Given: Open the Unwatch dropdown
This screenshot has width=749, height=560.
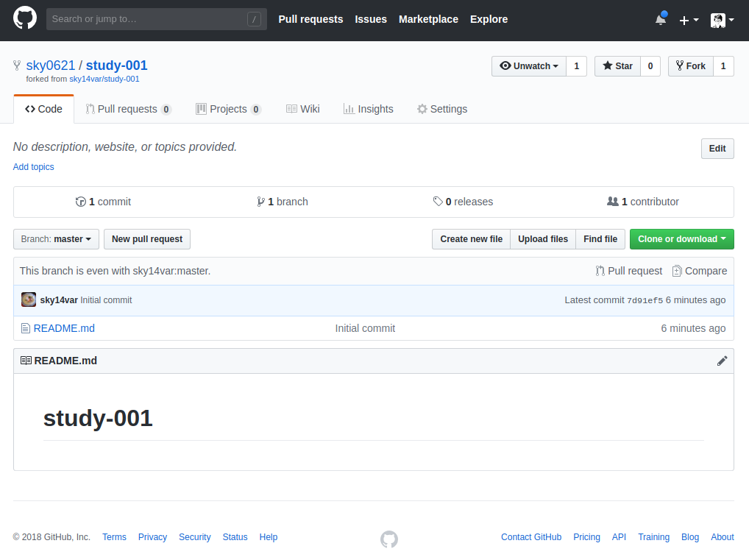Looking at the screenshot, I should click(529, 66).
